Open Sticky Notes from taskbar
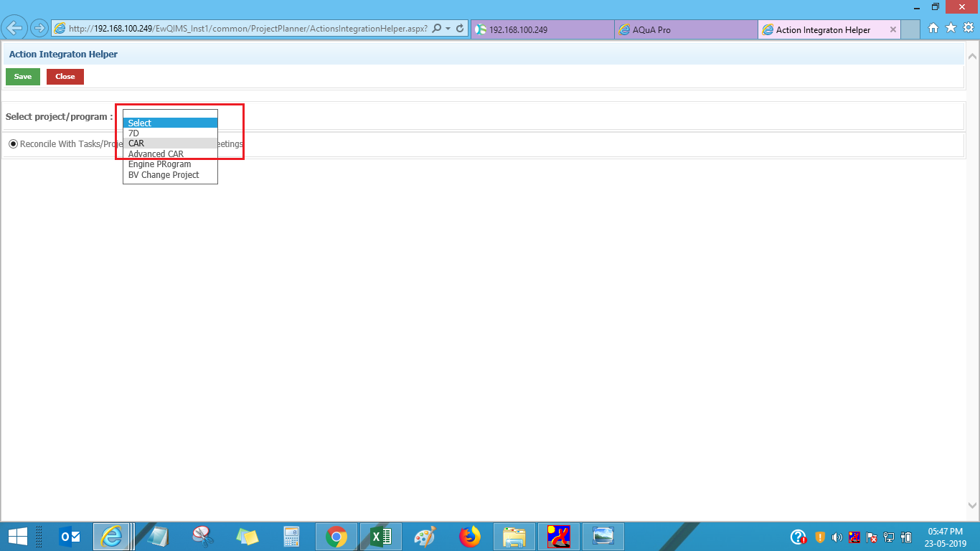 tap(247, 536)
